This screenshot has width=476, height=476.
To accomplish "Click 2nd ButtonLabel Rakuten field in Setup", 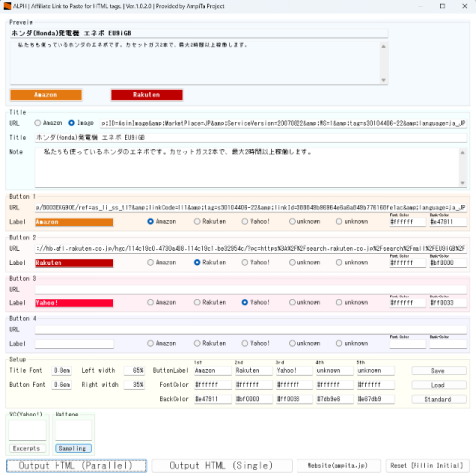I will point(254,371).
